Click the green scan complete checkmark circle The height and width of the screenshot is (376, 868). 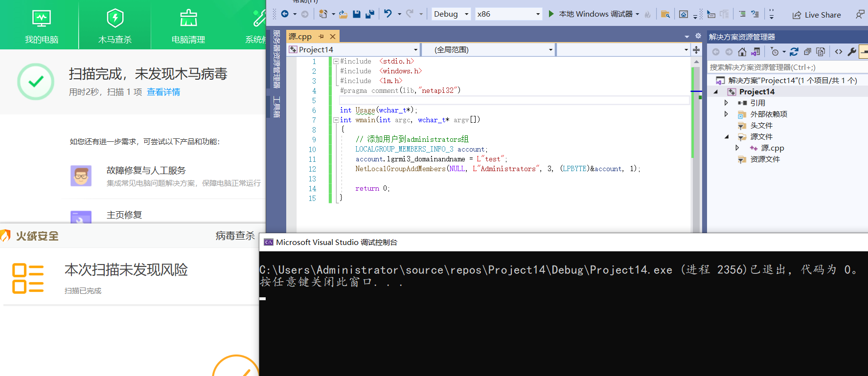(36, 82)
